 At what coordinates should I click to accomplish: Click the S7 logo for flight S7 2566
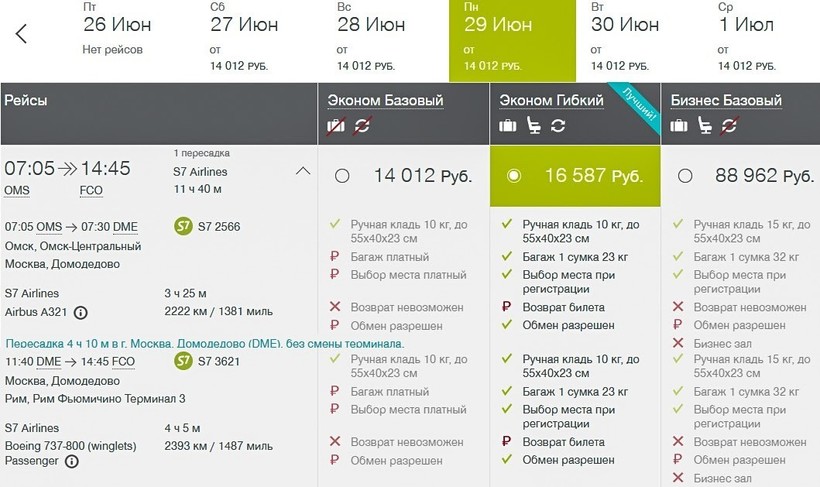(183, 227)
